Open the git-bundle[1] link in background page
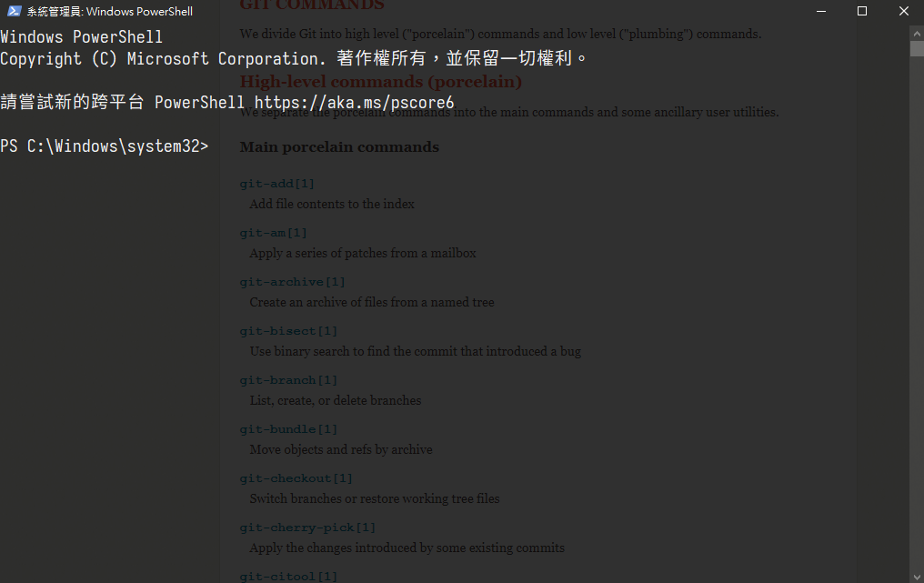 [289, 429]
